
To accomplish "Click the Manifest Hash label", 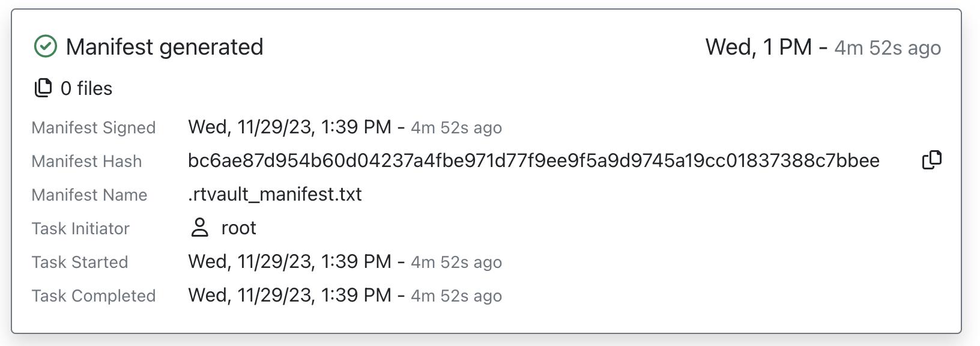I will (x=86, y=161).
